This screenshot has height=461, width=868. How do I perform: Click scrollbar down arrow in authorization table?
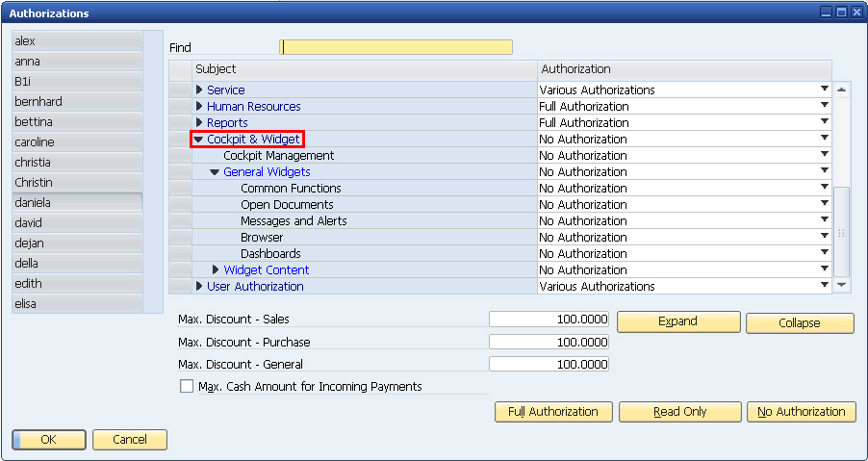coord(841,285)
